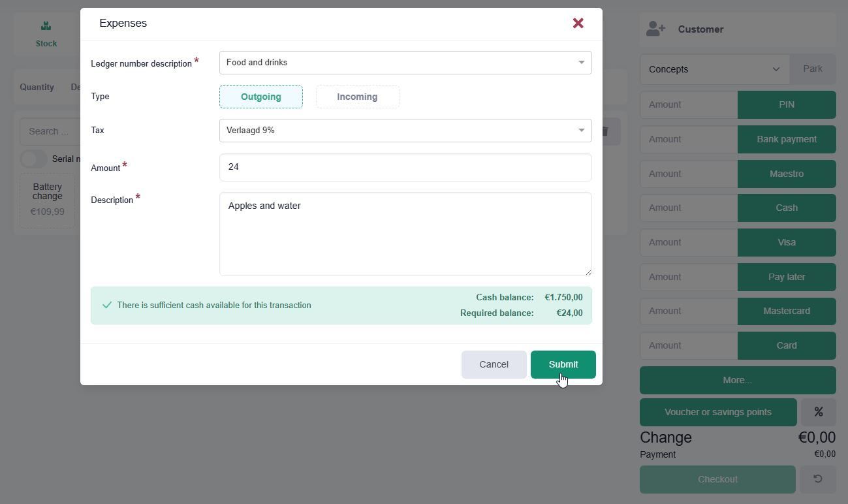The height and width of the screenshot is (504, 848).
Task: Click the trash delete icon
Action: [x=605, y=132]
